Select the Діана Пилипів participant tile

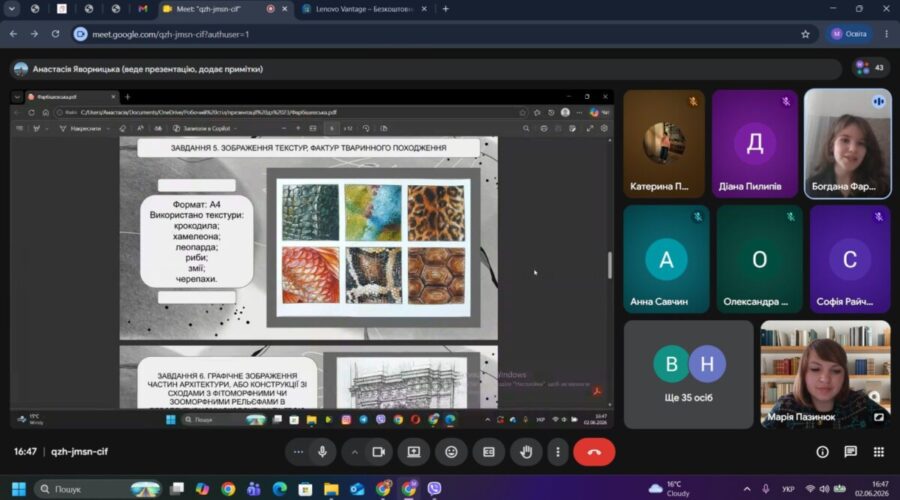coord(755,144)
